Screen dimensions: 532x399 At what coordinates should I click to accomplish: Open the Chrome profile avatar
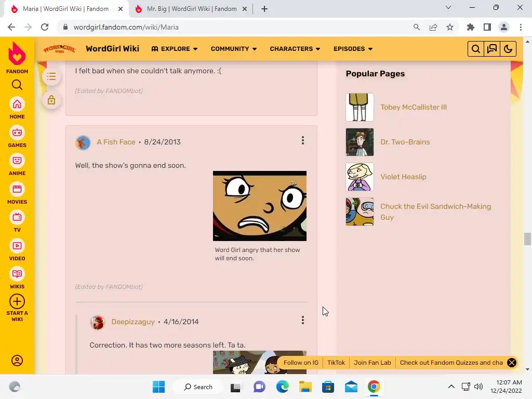point(504,27)
